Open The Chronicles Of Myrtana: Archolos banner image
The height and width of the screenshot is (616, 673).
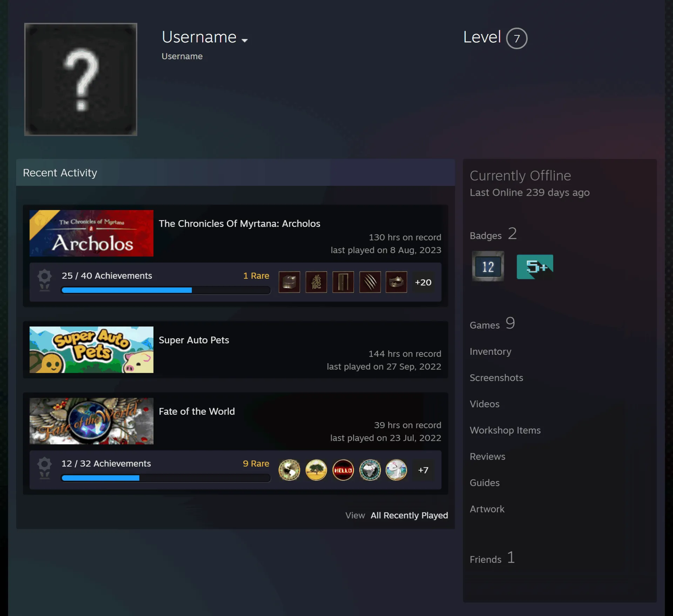91,233
